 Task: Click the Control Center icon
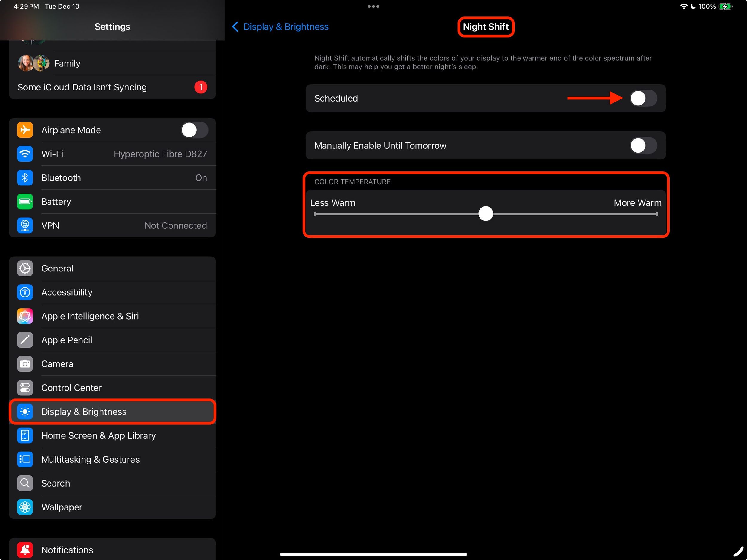click(25, 387)
